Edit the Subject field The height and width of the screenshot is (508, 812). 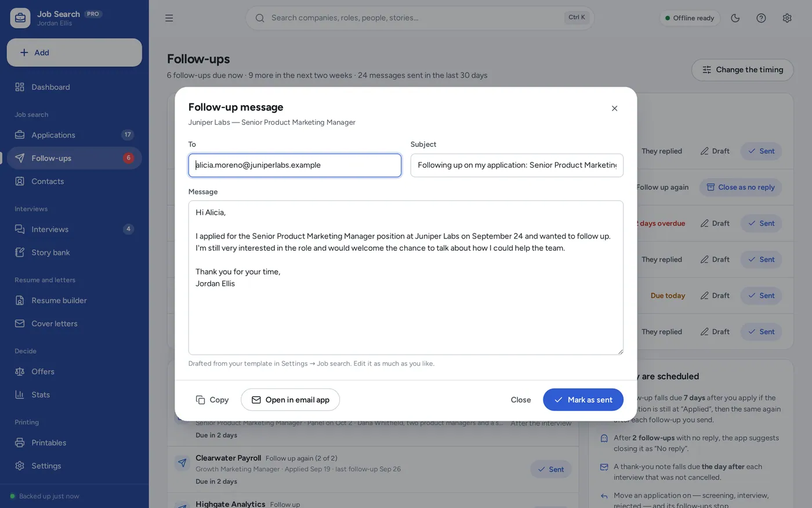pos(517,165)
